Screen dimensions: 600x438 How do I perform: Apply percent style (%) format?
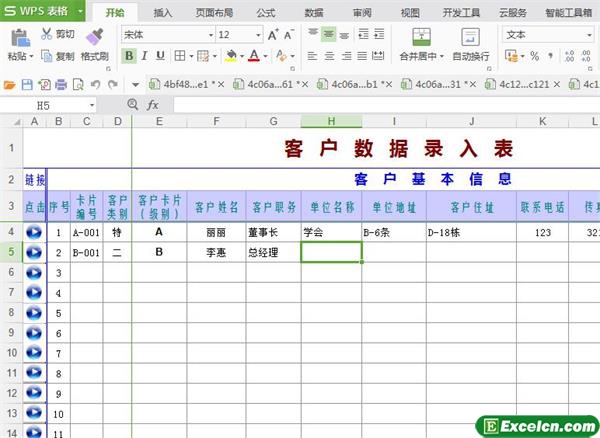pos(535,56)
